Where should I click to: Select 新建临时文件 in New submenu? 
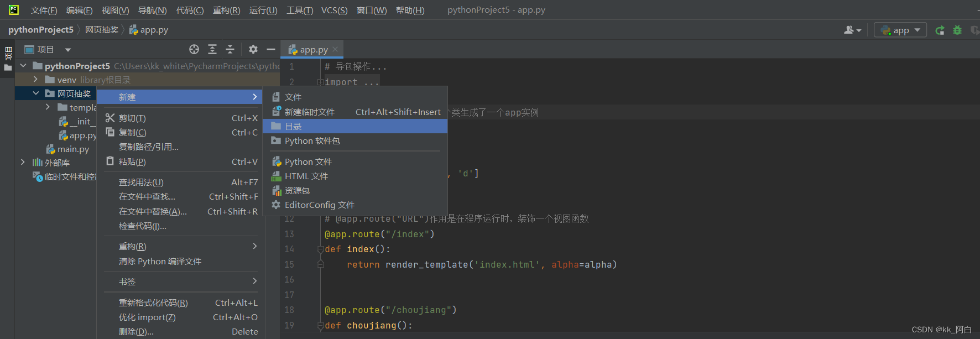(x=355, y=112)
